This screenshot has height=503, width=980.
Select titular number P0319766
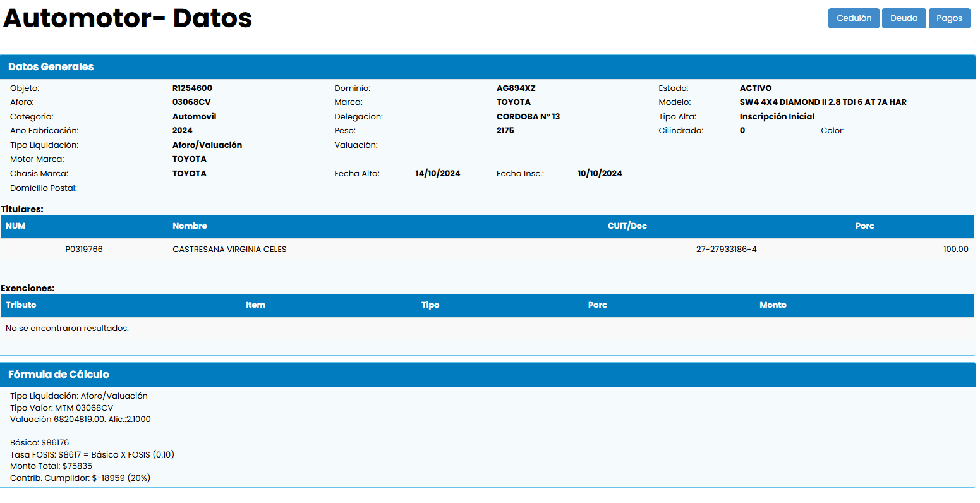84,250
